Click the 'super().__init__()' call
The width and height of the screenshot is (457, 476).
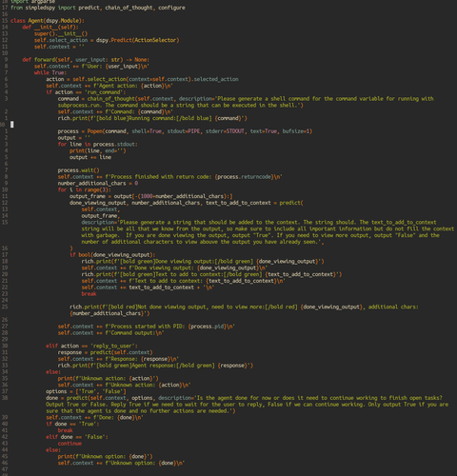click(x=61, y=33)
